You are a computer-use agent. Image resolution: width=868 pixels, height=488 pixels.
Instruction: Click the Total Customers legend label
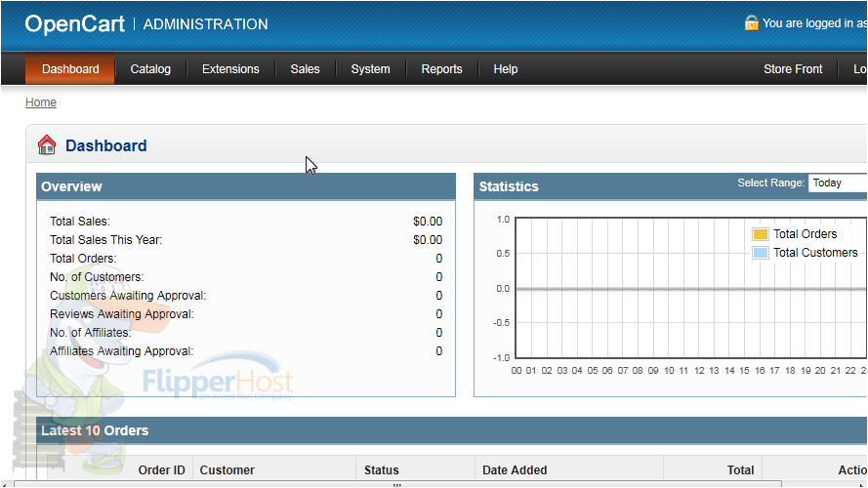(815, 253)
